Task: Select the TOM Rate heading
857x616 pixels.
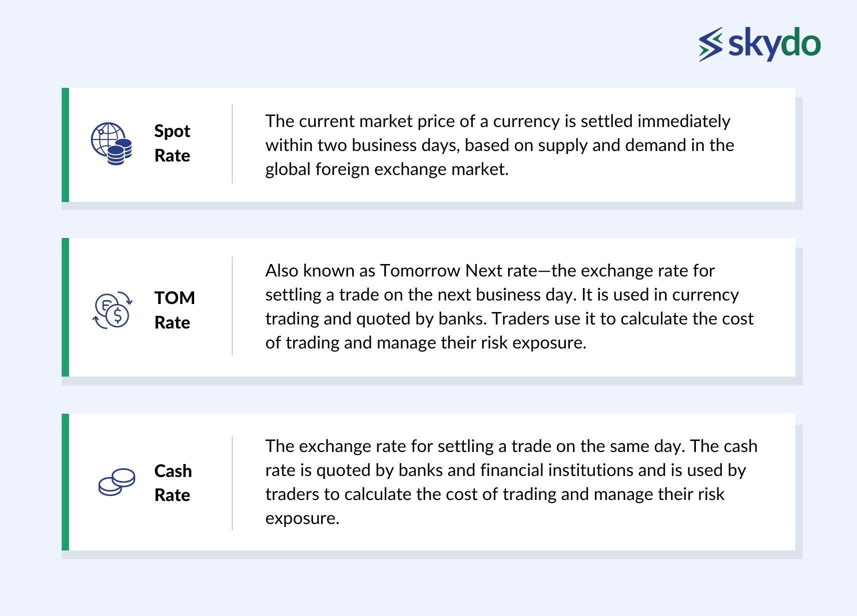Action: 175,310
